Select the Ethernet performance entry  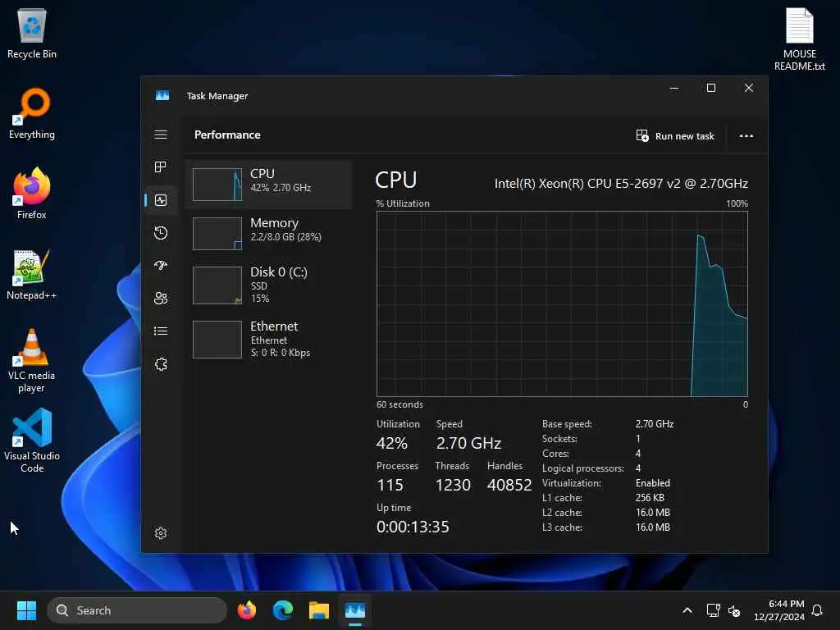point(268,339)
